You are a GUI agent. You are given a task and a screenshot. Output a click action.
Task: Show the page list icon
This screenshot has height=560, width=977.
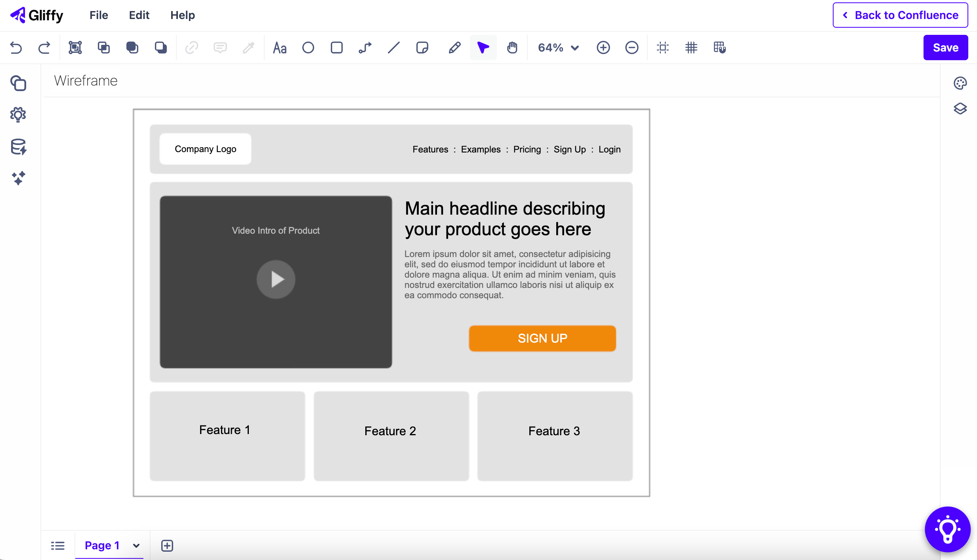pyautogui.click(x=58, y=546)
